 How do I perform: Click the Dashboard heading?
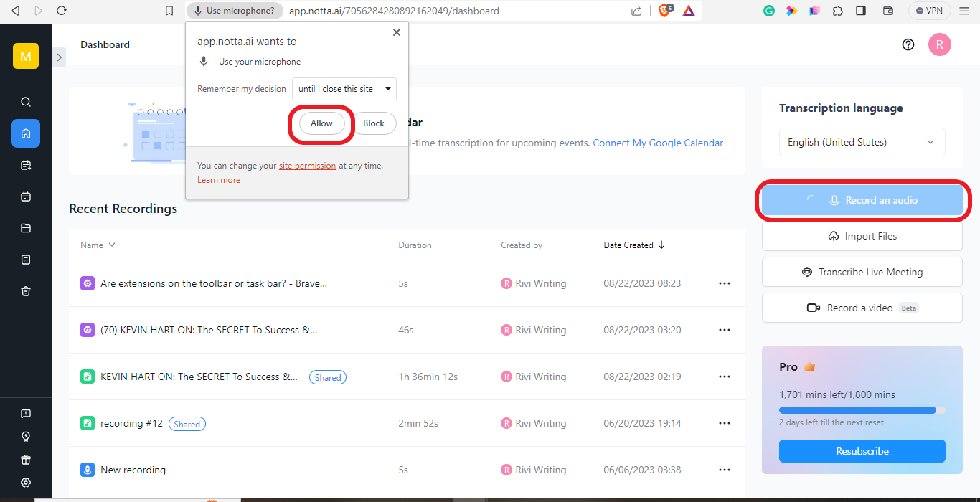105,44
